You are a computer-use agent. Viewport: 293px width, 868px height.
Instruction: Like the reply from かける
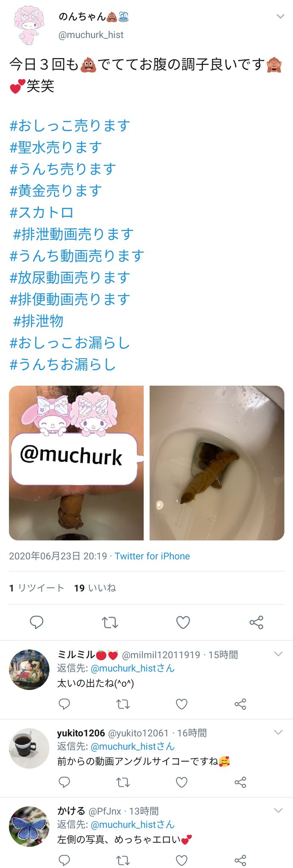pos(181,860)
